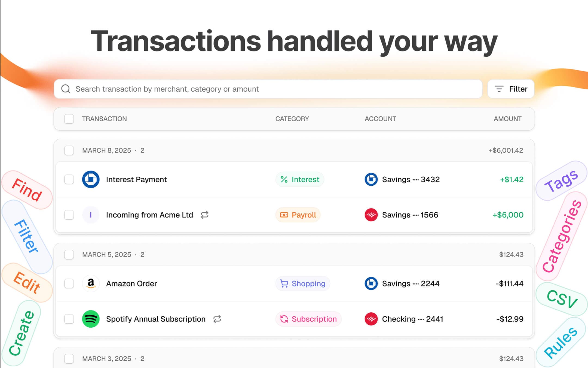Select the Chase icon next to Interest Payment
Screen dimensions: 588x368
(x=91, y=179)
